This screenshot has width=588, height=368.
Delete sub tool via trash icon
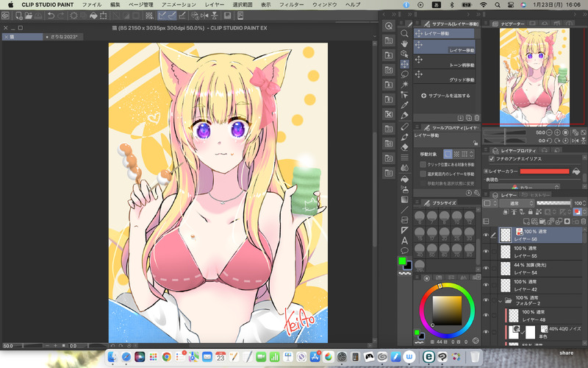(476, 118)
